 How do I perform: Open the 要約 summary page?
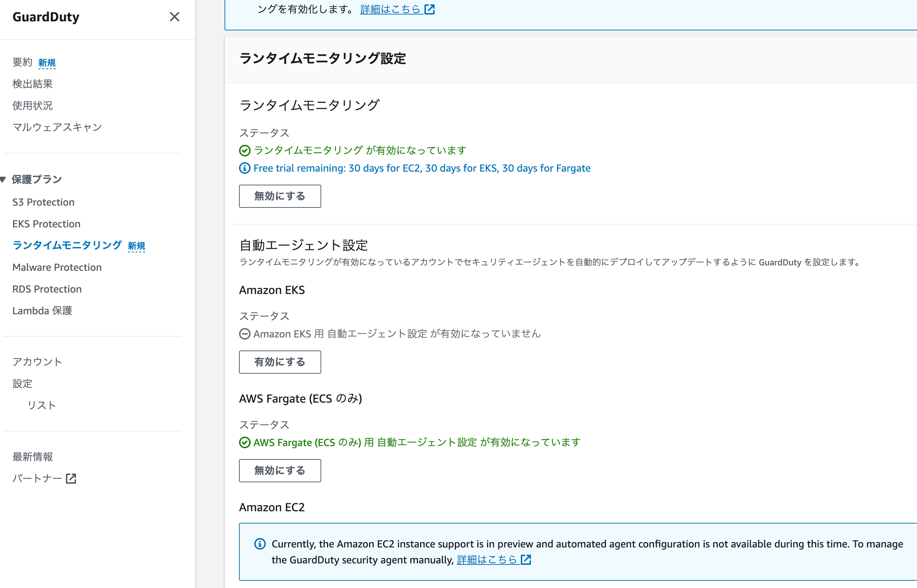click(x=22, y=62)
